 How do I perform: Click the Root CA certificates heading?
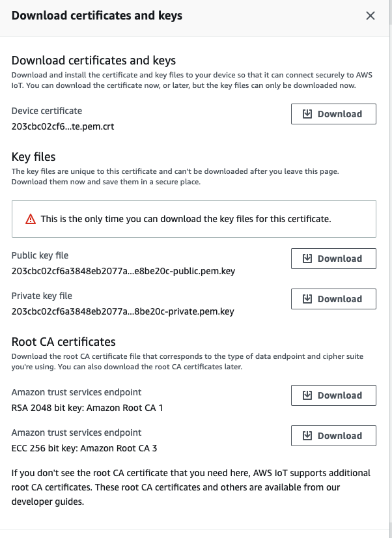click(63, 342)
